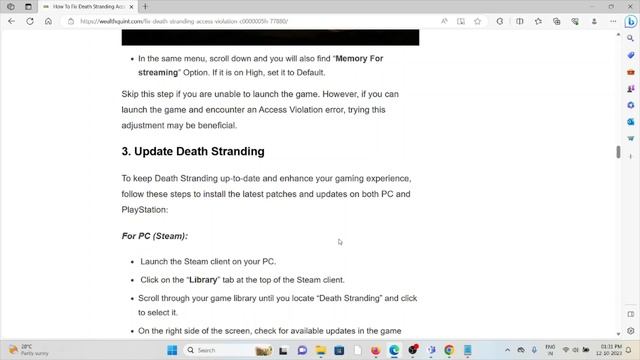This screenshot has height=360, width=640.
Task: Reload the current webpage
Action: coord(30,21)
